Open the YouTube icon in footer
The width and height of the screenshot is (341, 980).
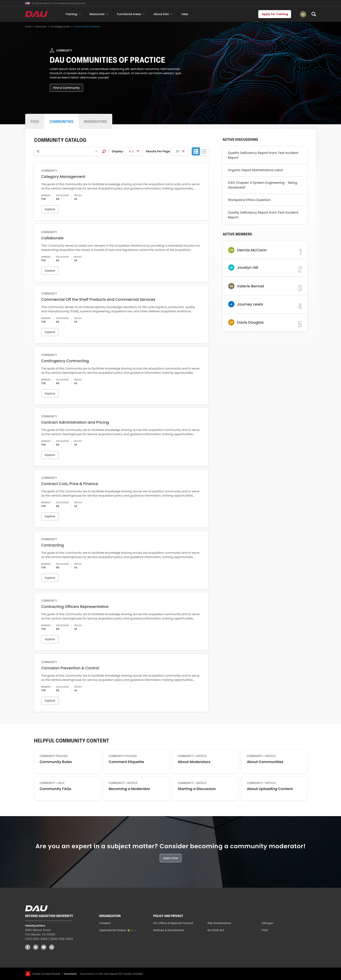(x=44, y=947)
